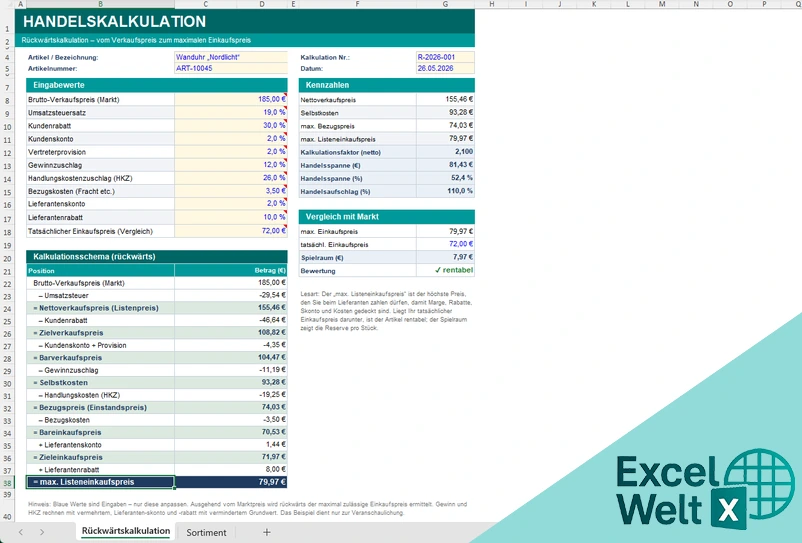The image size is (802, 543).
Task: Click final result cell 79,97 € in row 38
Action: [231, 482]
